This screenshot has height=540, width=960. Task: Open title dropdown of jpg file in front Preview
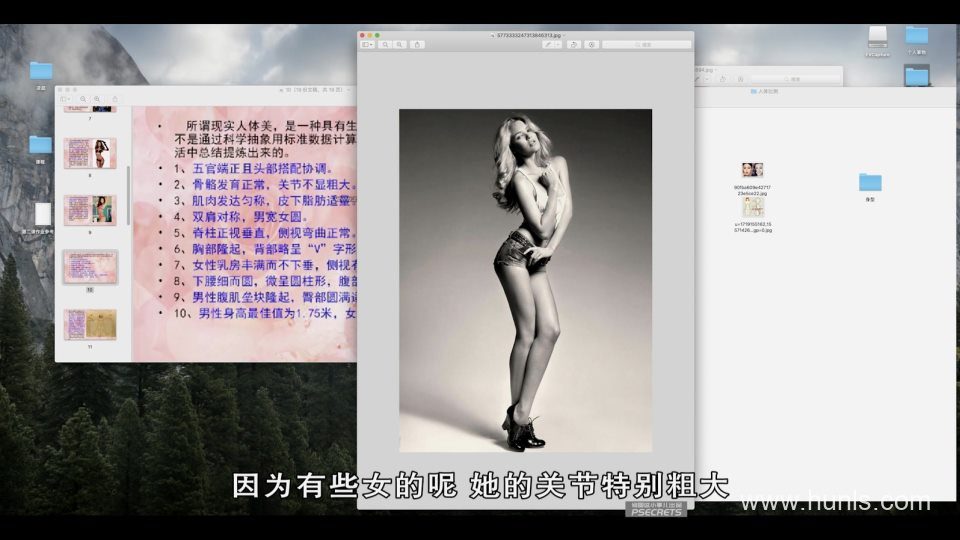[x=564, y=36]
